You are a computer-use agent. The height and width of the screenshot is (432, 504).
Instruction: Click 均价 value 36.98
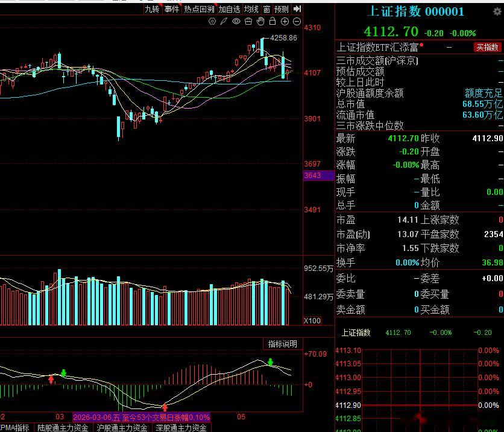pyautogui.click(x=493, y=262)
